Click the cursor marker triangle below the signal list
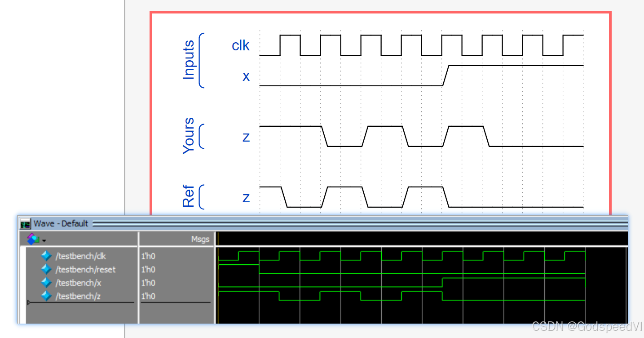This screenshot has width=644, height=338. pyautogui.click(x=28, y=302)
